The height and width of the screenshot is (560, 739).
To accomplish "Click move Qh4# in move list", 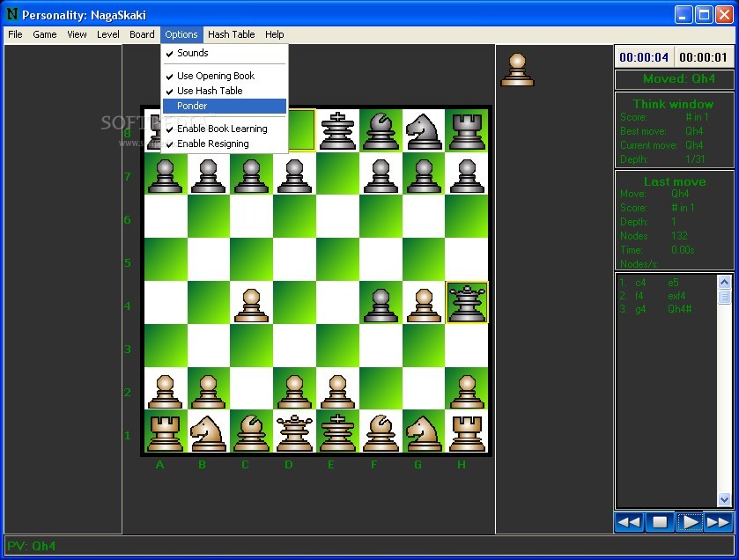I will pyautogui.click(x=680, y=309).
